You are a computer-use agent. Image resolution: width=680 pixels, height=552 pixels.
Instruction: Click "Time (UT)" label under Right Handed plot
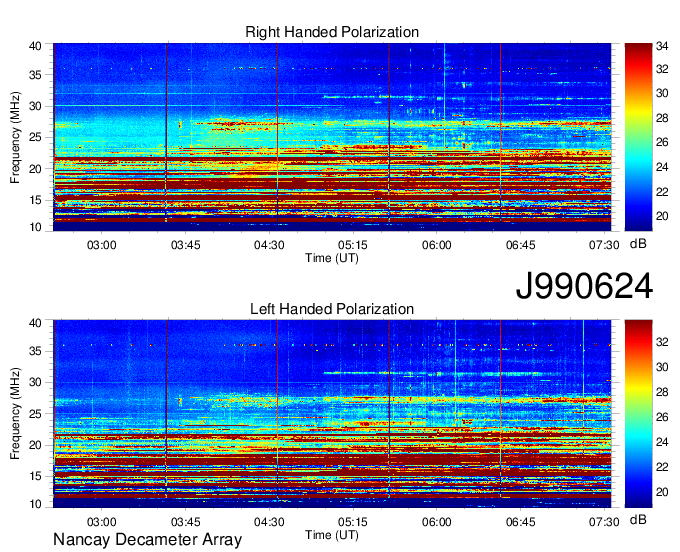(x=332, y=258)
